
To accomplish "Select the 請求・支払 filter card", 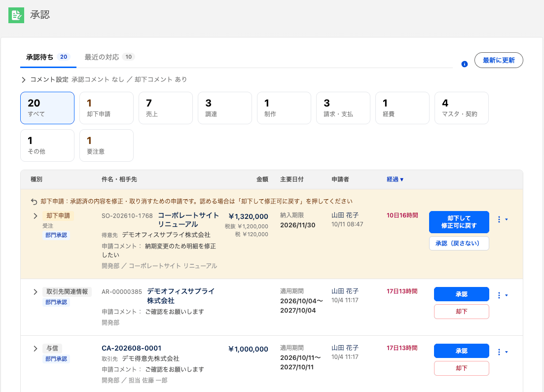I will [343, 108].
